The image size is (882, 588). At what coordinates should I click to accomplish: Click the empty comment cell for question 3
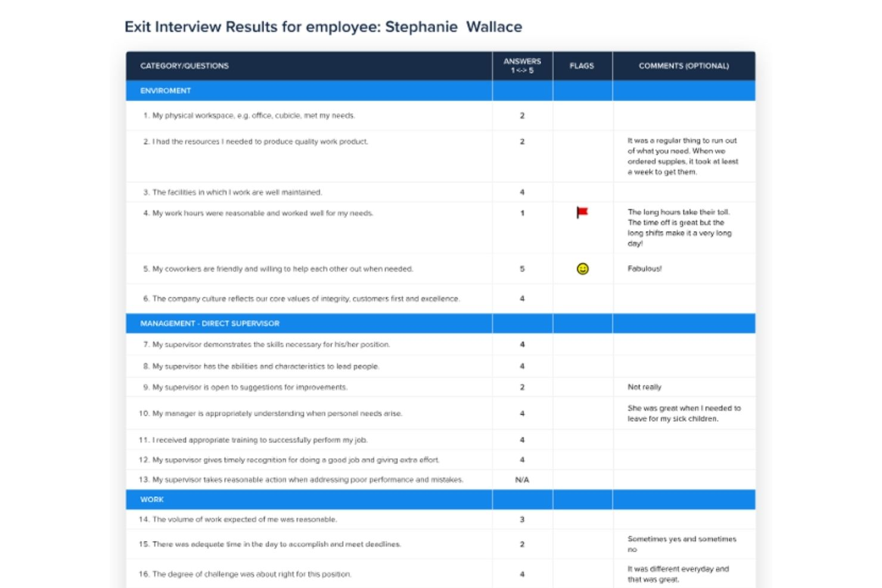coord(684,192)
